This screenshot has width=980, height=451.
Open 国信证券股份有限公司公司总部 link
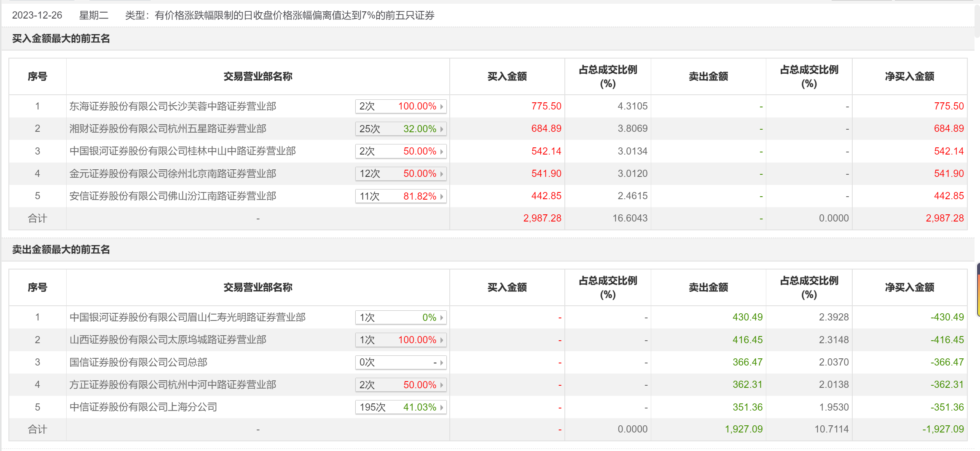click(x=138, y=362)
